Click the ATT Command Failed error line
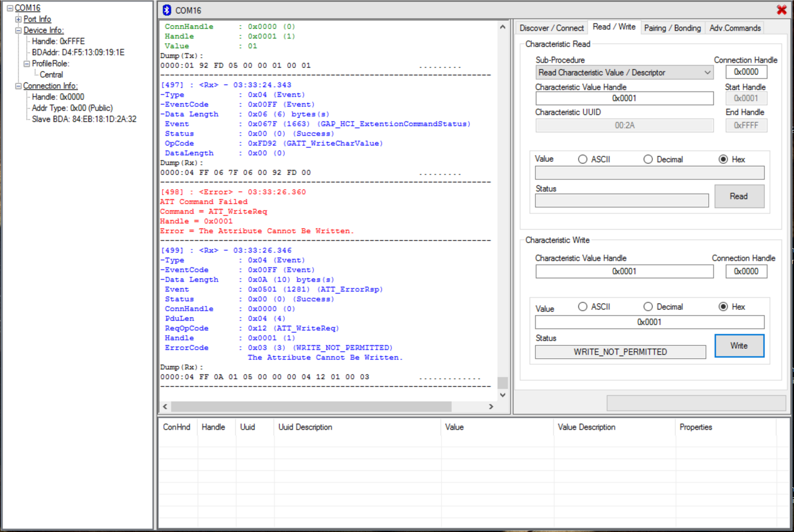794x532 pixels. pyautogui.click(x=204, y=202)
